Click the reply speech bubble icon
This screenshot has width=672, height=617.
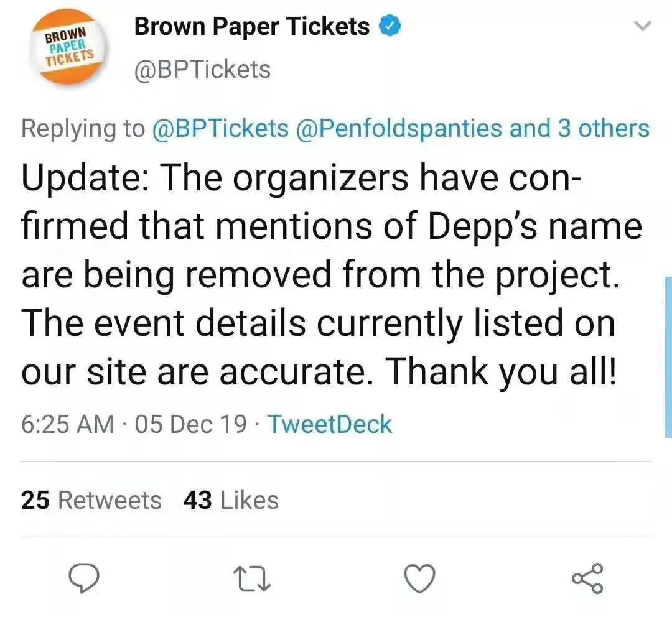84,578
